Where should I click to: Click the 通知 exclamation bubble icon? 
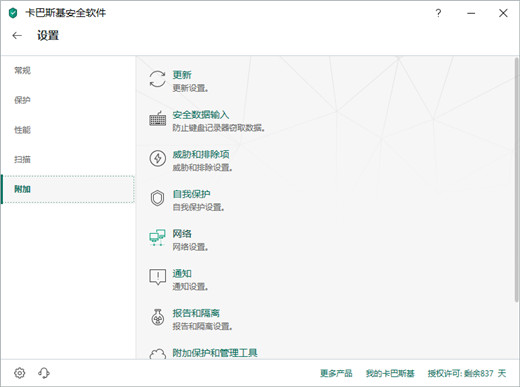coord(157,277)
